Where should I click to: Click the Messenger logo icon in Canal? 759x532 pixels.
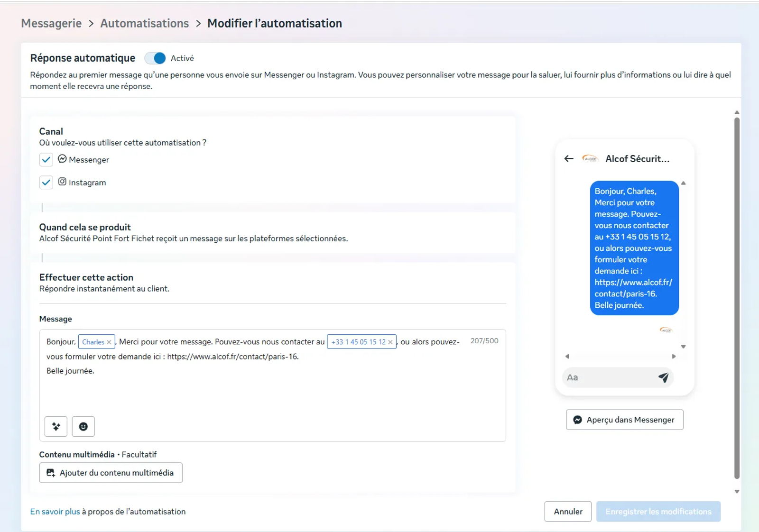tap(62, 159)
